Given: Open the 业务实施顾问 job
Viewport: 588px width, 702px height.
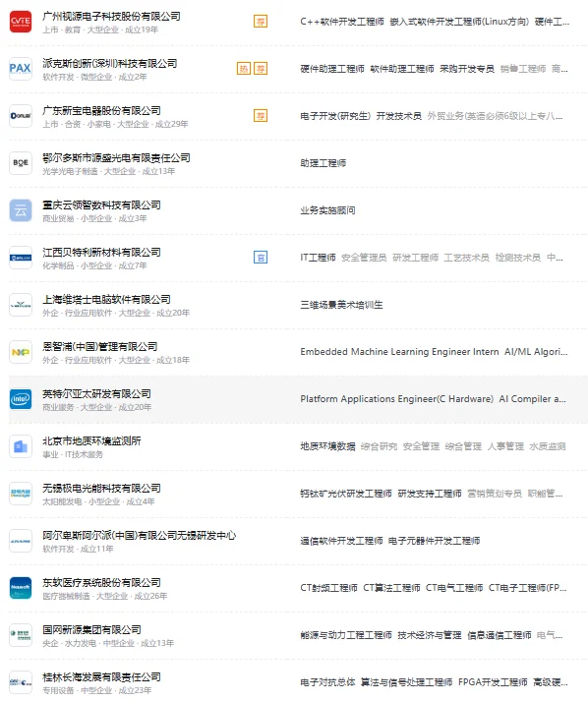Looking at the screenshot, I should pyautogui.click(x=327, y=210).
